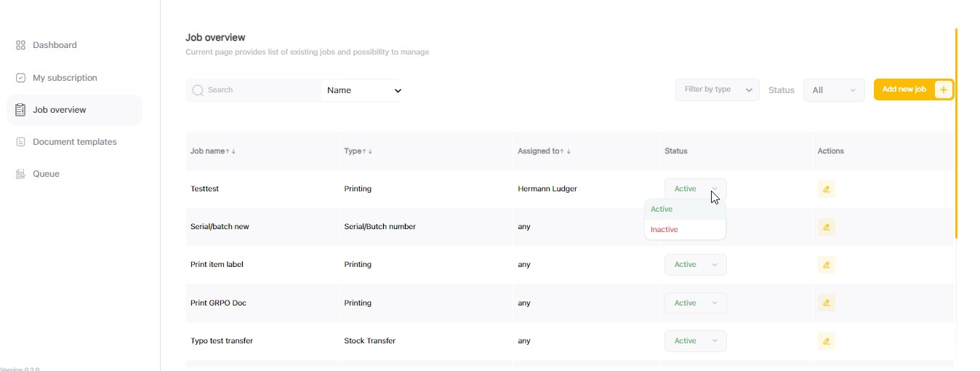Sort by Assigned to column
980x371 pixels.
pyautogui.click(x=565, y=151)
